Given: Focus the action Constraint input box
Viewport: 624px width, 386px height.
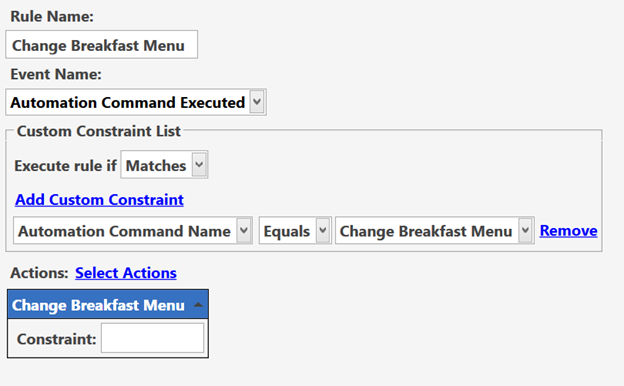Looking at the screenshot, I should [x=152, y=338].
